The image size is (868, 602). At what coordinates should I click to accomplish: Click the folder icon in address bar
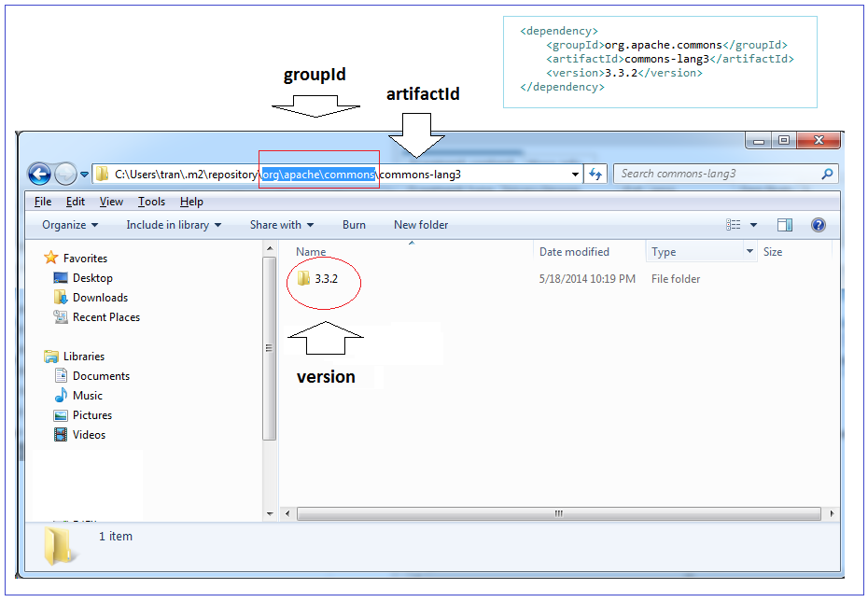[102, 175]
